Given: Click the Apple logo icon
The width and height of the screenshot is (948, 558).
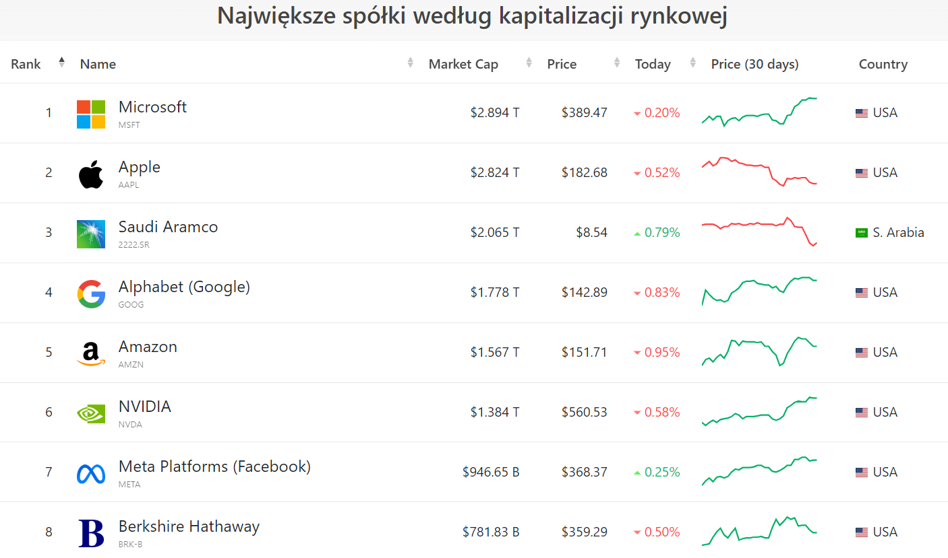Looking at the screenshot, I should click(x=91, y=174).
